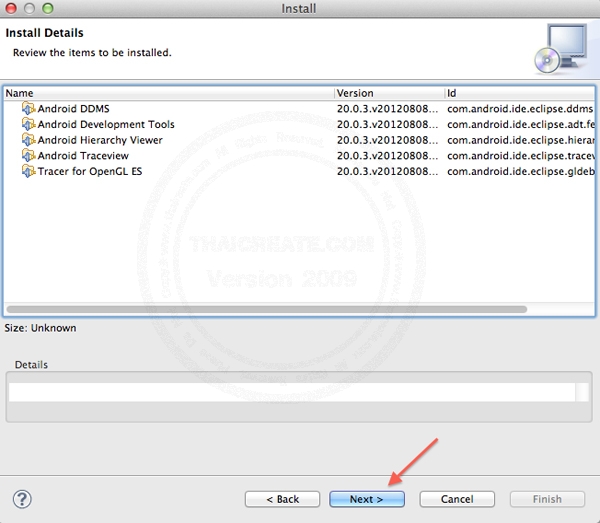Click the Tracer for OpenGL ES version cell

(387, 171)
